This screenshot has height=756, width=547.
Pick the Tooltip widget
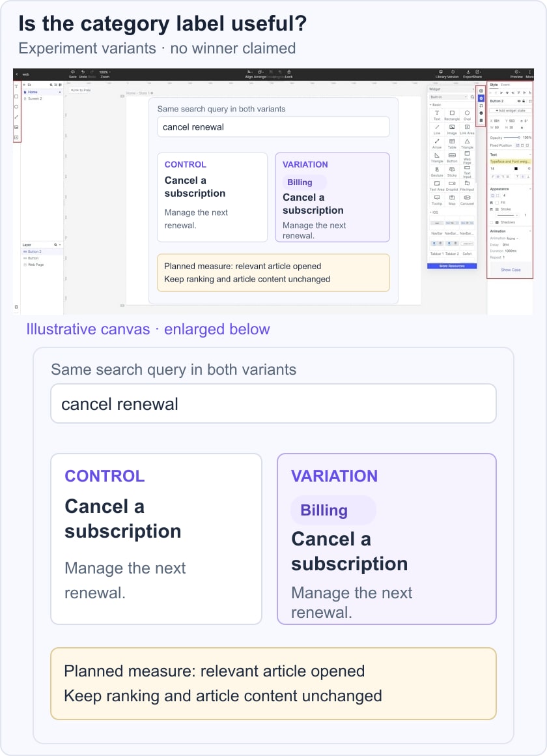pos(437,199)
